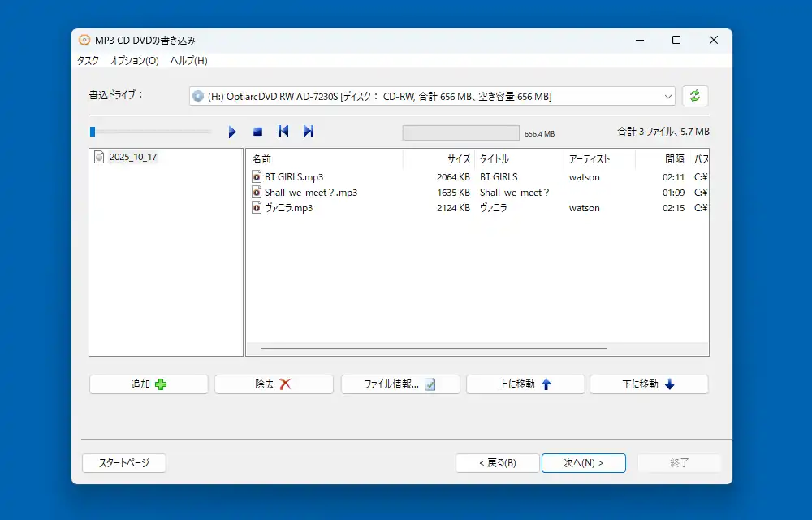
Task: Skip to next track icon
Action: pyautogui.click(x=309, y=132)
